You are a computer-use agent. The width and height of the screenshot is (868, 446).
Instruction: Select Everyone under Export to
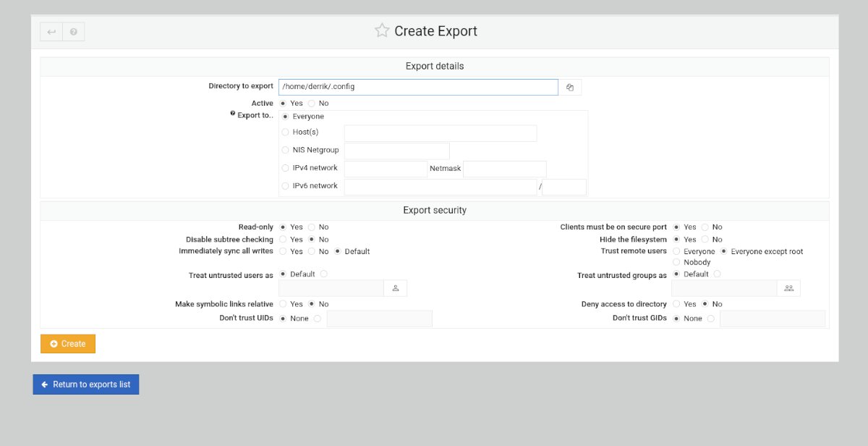285,117
